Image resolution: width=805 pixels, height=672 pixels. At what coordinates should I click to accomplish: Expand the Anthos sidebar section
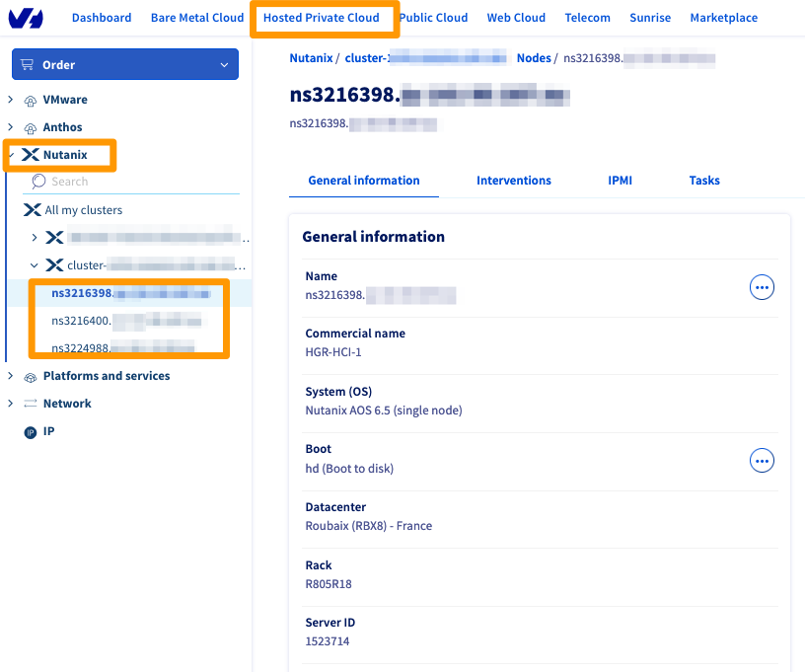10,127
